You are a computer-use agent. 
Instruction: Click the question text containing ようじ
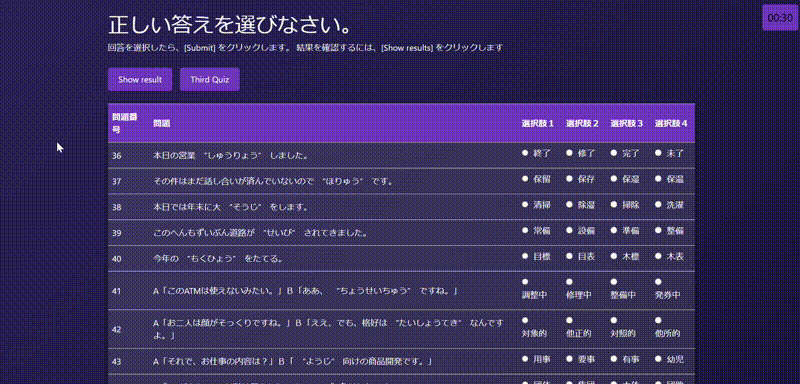point(293,362)
